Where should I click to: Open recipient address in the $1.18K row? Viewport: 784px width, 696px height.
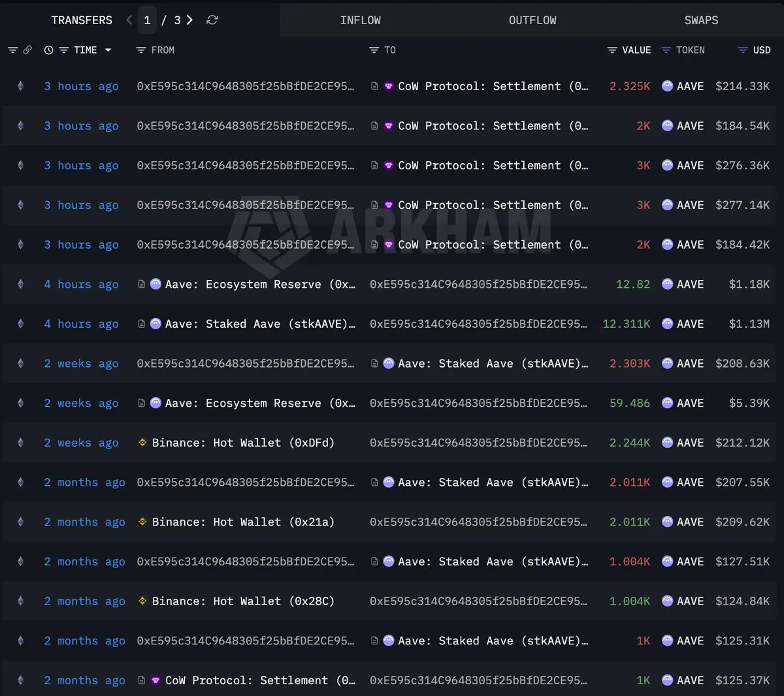point(478,284)
